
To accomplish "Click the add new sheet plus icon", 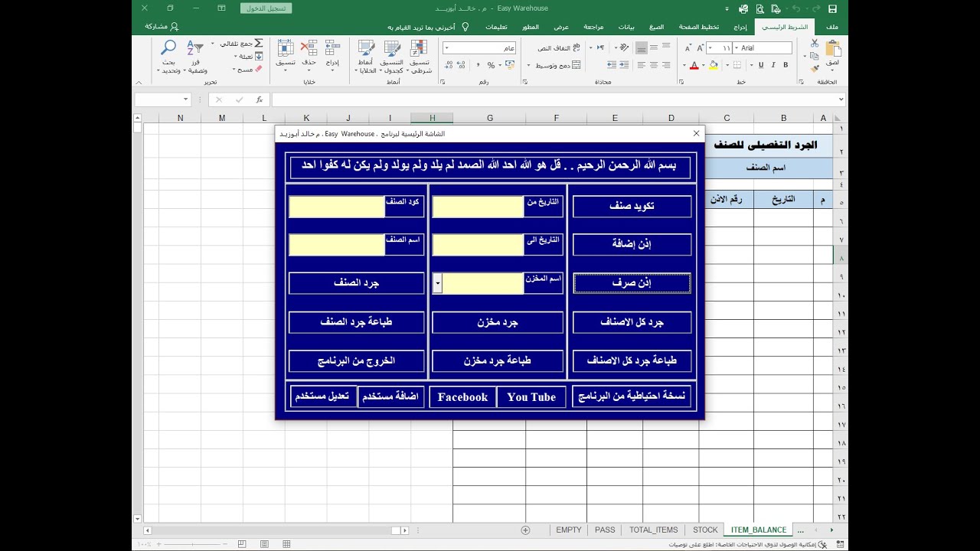I will tap(525, 530).
